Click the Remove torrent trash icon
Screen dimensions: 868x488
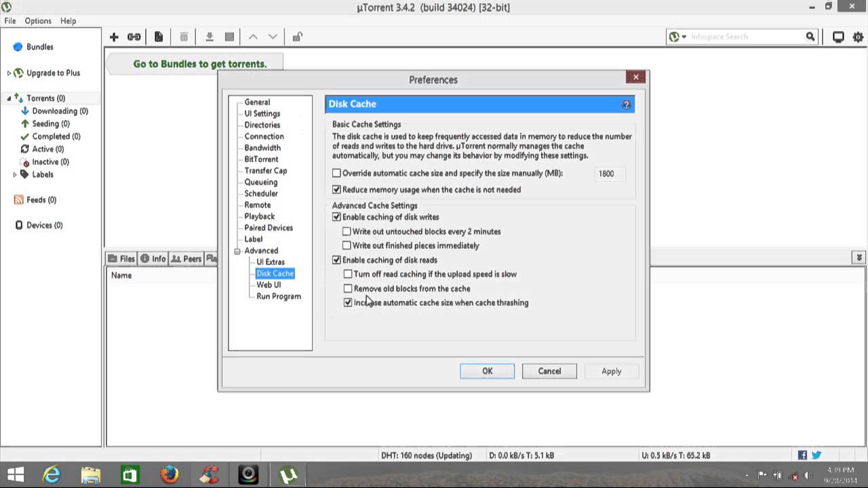click(x=184, y=37)
